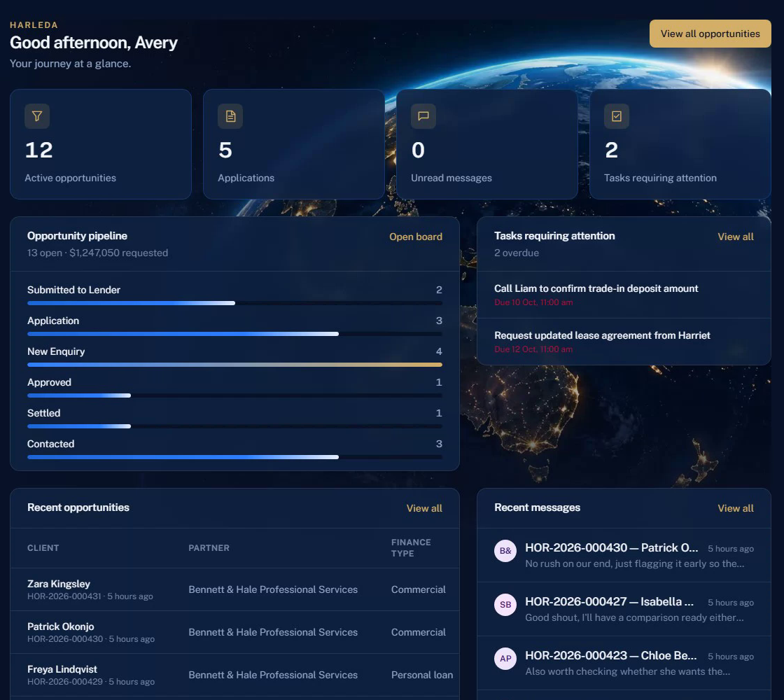The height and width of the screenshot is (700, 784).
Task: Select the Submitted to Lender stage label
Action: [73, 290]
